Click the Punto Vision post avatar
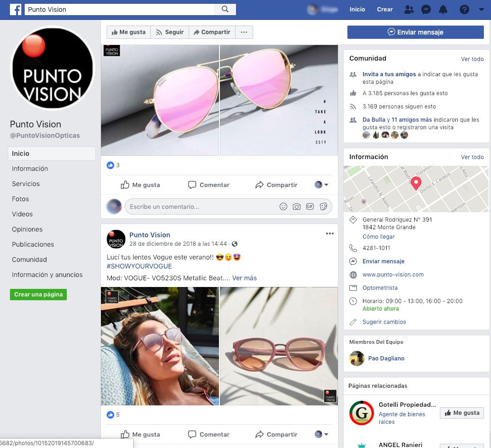 pos(116,239)
